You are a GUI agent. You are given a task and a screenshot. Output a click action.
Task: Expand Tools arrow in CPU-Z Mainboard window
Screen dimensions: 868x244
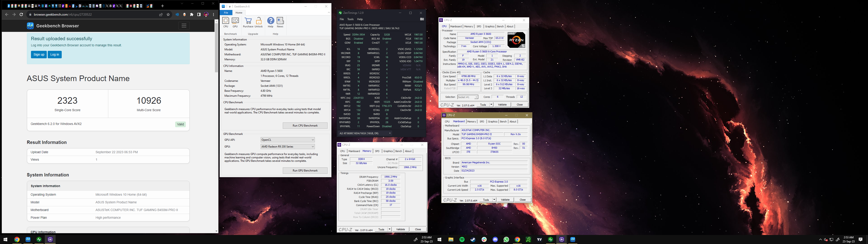click(494, 200)
